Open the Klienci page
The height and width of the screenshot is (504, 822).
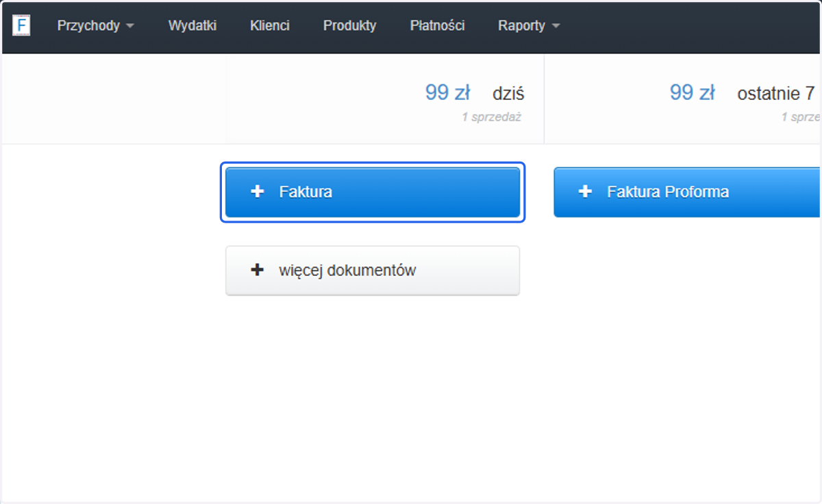[270, 26]
